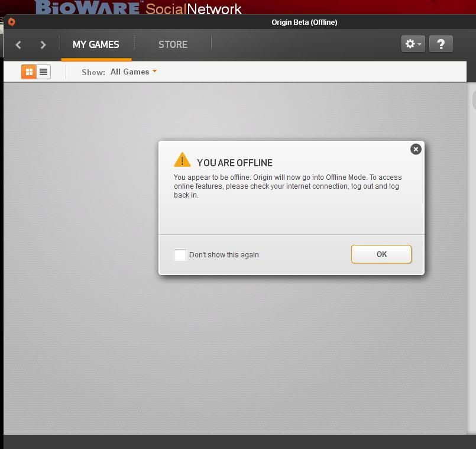
Task: Click the small arrow beside the gear
Action: pos(420,44)
